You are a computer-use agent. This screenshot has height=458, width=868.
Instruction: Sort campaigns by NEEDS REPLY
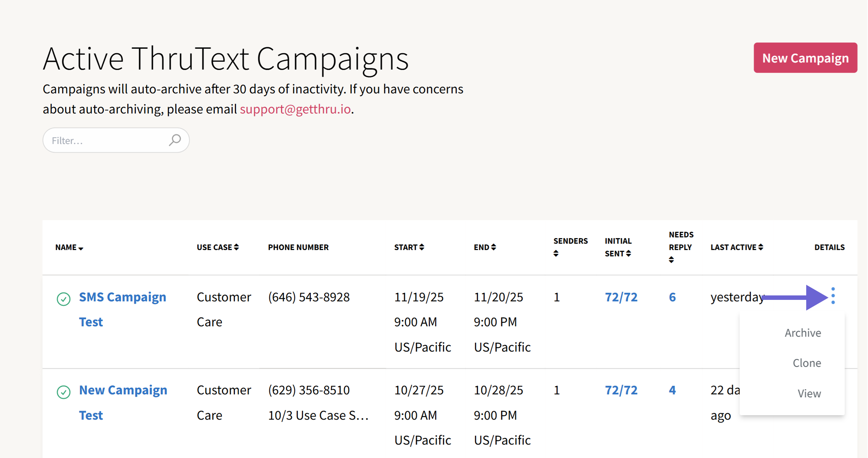pyautogui.click(x=671, y=260)
